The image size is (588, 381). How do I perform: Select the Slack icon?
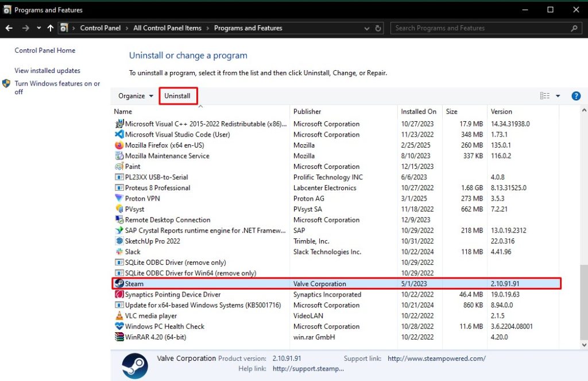tap(119, 252)
